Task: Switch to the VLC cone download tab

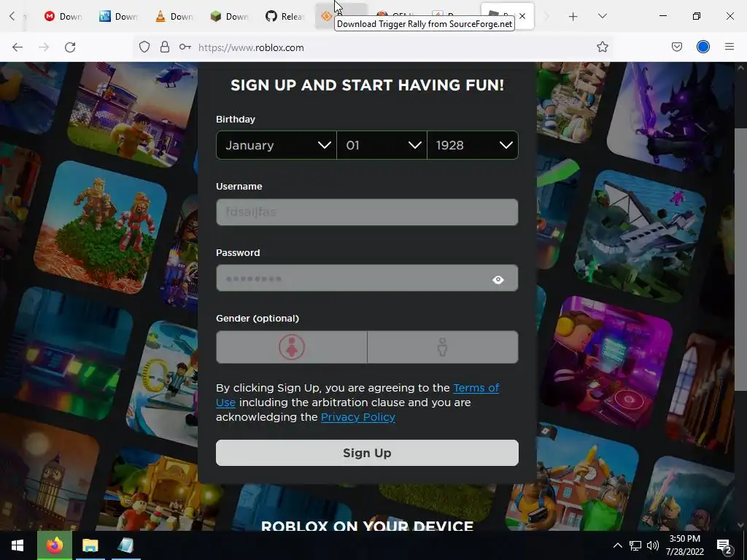Action: pos(174,16)
